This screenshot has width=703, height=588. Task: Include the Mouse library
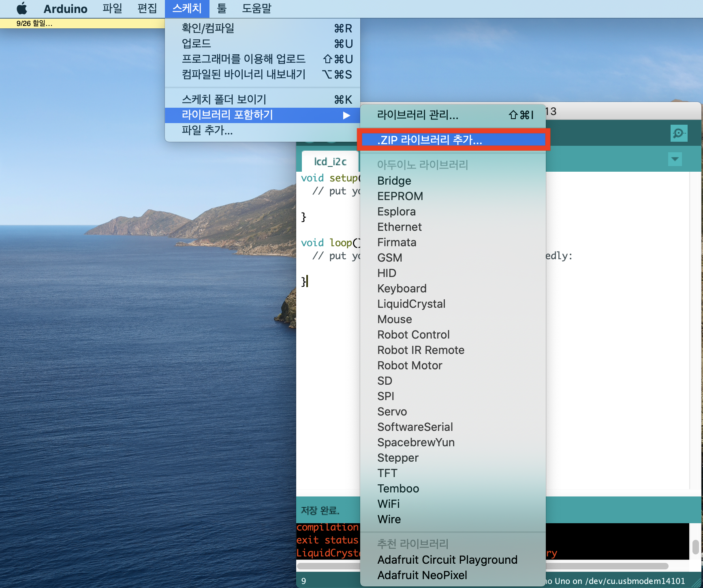(453, 319)
